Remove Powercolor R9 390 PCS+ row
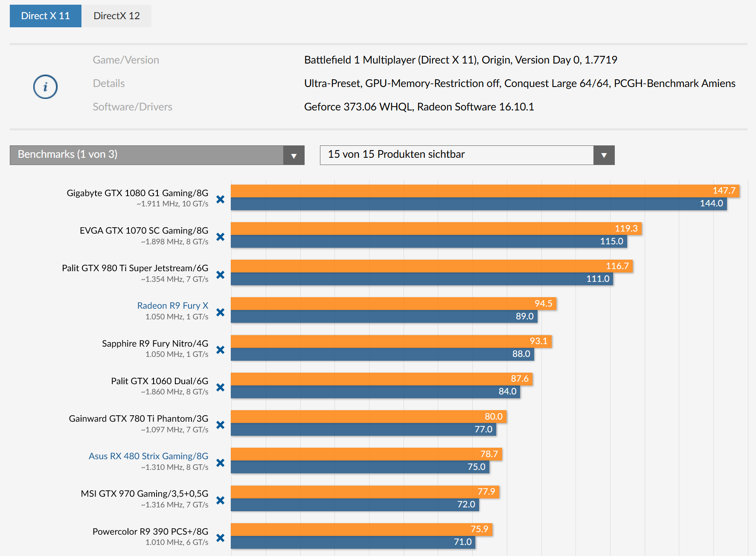Viewport: 756px width, 556px height. tap(220, 538)
